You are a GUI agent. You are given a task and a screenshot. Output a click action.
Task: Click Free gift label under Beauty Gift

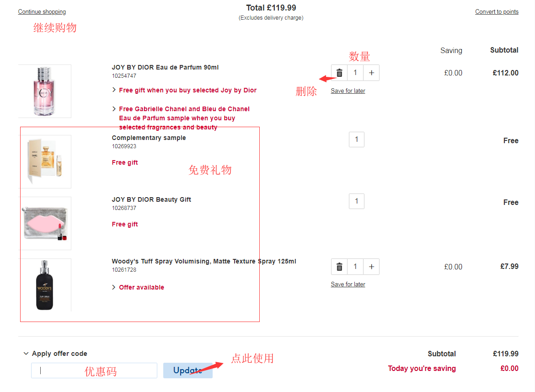pos(125,224)
